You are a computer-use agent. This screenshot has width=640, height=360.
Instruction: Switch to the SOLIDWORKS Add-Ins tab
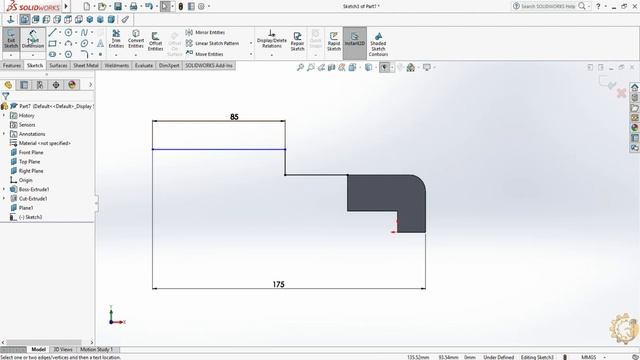pos(209,65)
